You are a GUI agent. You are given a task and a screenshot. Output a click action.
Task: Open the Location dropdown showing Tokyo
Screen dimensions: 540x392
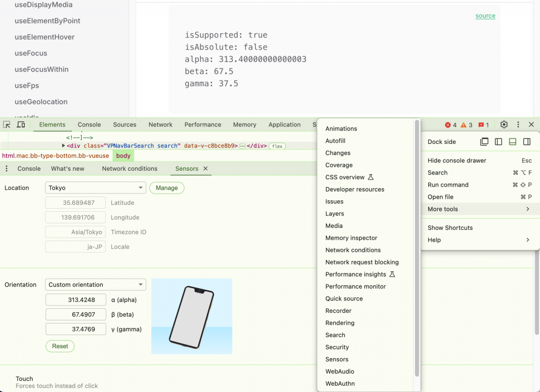click(95, 188)
